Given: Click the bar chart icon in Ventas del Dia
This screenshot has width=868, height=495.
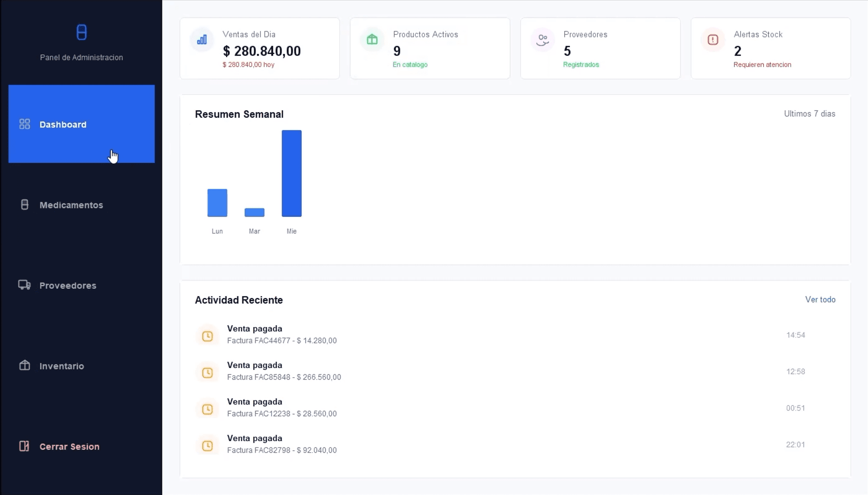Looking at the screenshot, I should click(202, 39).
